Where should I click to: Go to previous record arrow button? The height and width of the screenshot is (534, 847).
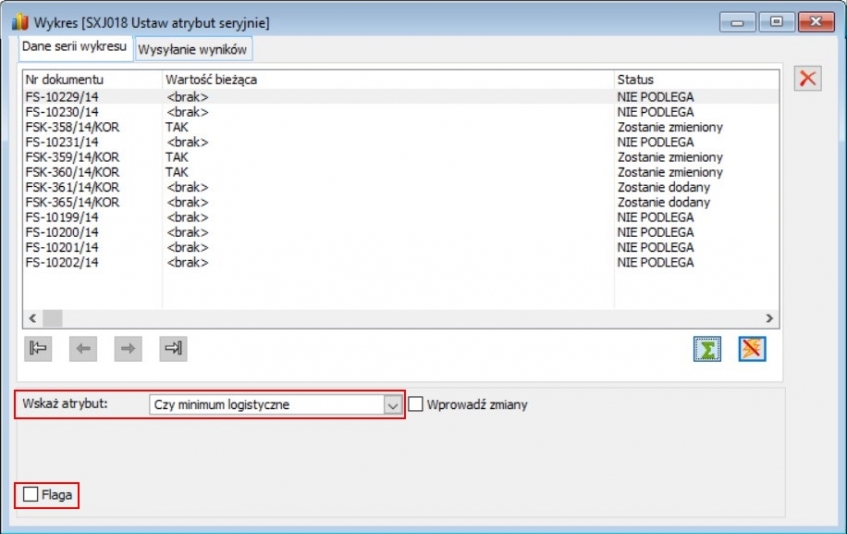(x=83, y=348)
